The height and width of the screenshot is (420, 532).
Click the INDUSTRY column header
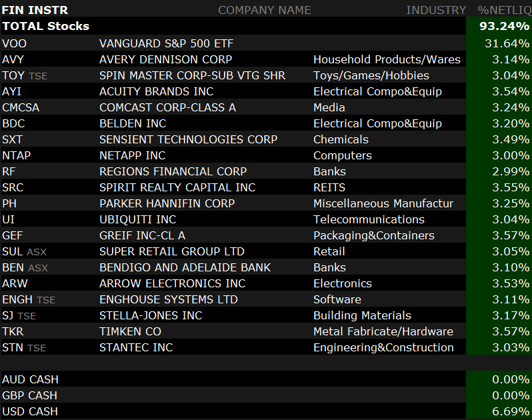436,10
